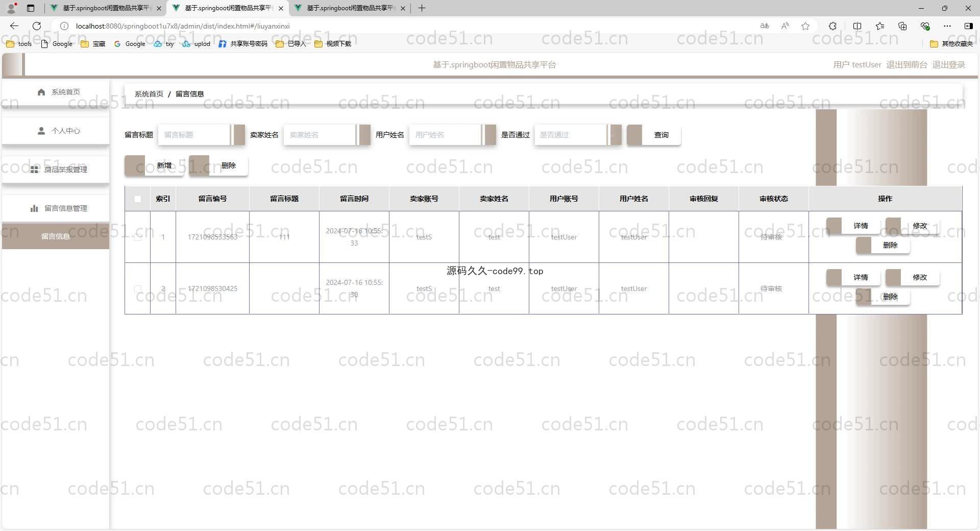Select 留言信息 submenu item

point(56,236)
